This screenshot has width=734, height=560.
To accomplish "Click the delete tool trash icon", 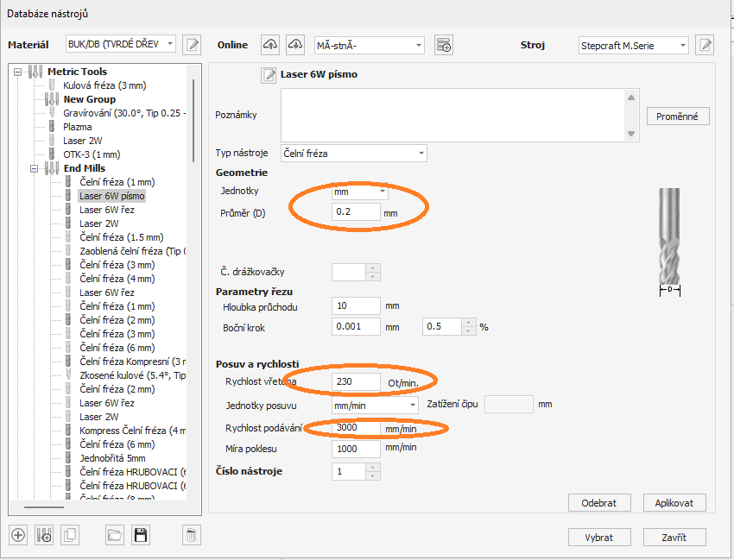I will (192, 535).
